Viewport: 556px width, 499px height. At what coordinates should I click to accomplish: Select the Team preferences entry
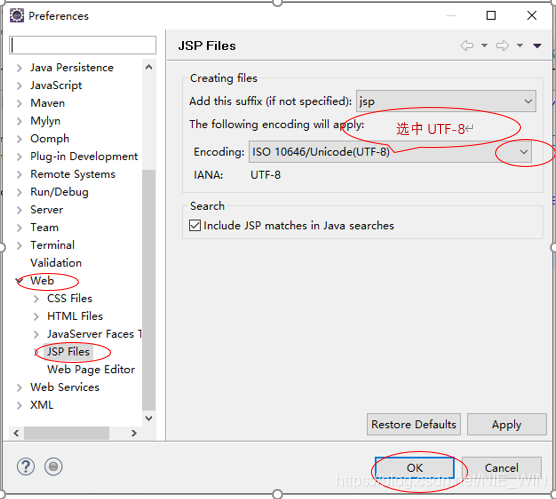click(x=44, y=227)
